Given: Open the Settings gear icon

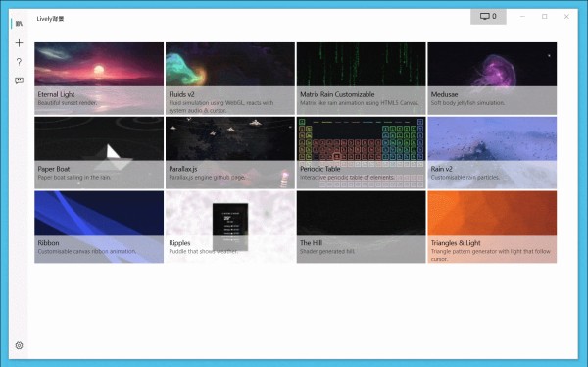Looking at the screenshot, I should point(19,345).
